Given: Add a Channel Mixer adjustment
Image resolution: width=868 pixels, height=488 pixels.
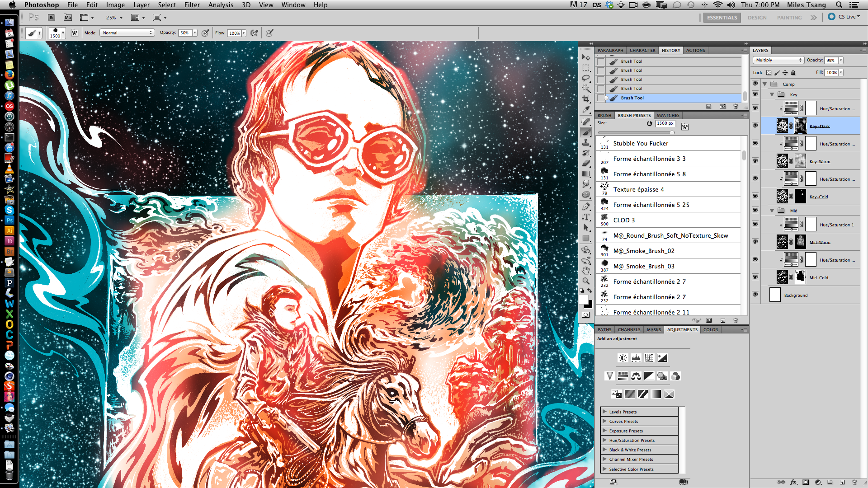Looking at the screenshot, I should coord(675,376).
